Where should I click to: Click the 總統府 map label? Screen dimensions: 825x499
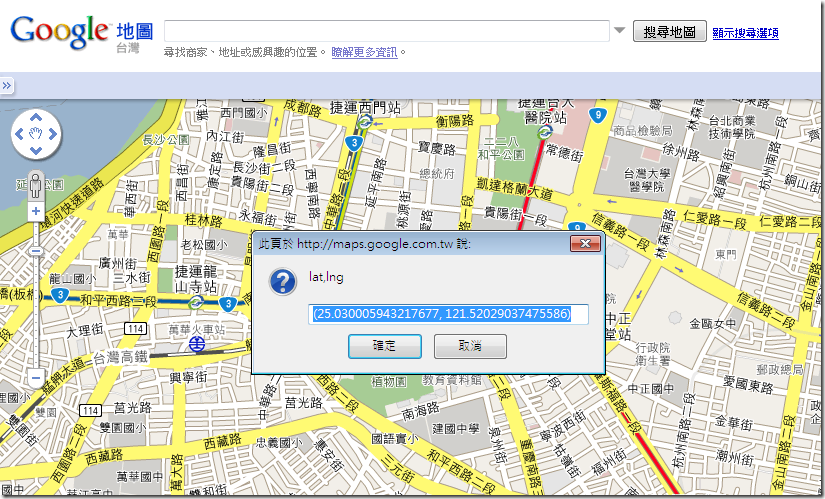(x=437, y=173)
